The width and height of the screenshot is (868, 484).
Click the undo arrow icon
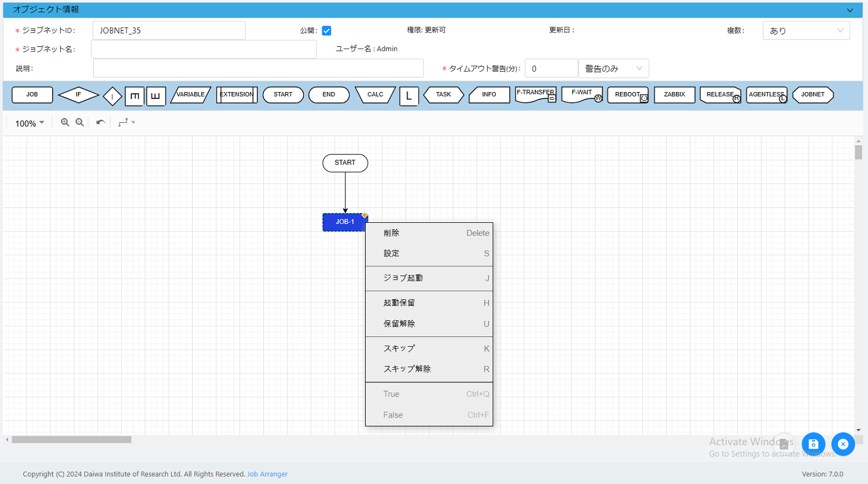tap(99, 122)
